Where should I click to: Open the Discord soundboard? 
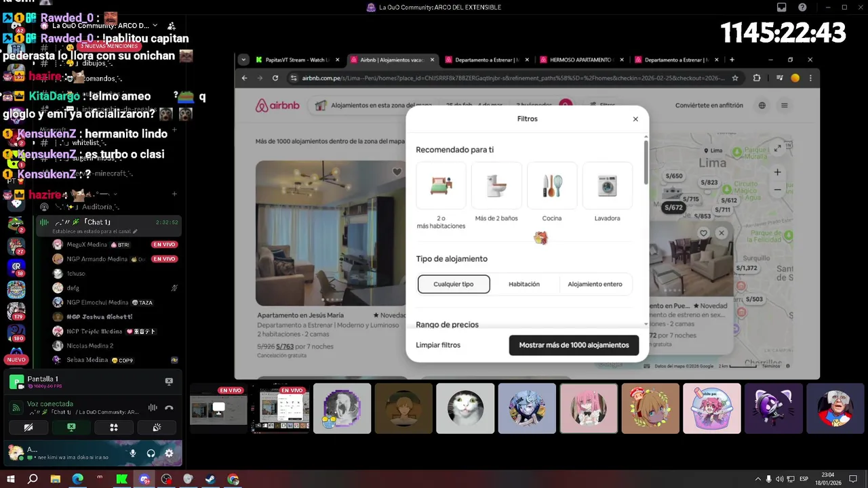[x=157, y=428]
